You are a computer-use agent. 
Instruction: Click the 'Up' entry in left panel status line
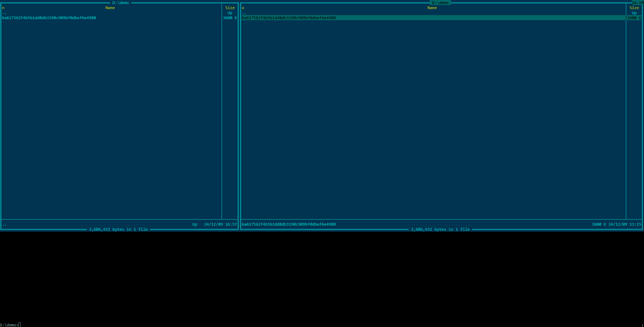coord(195,224)
